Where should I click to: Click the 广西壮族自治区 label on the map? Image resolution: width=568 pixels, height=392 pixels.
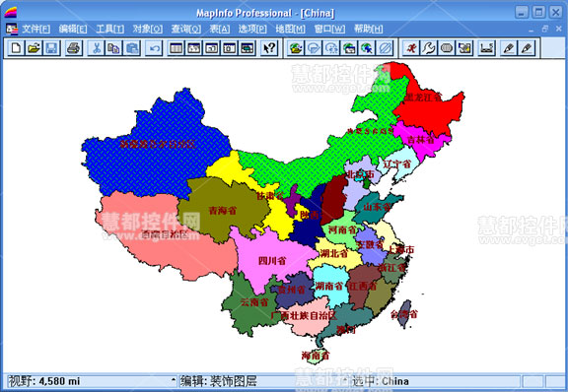point(304,315)
